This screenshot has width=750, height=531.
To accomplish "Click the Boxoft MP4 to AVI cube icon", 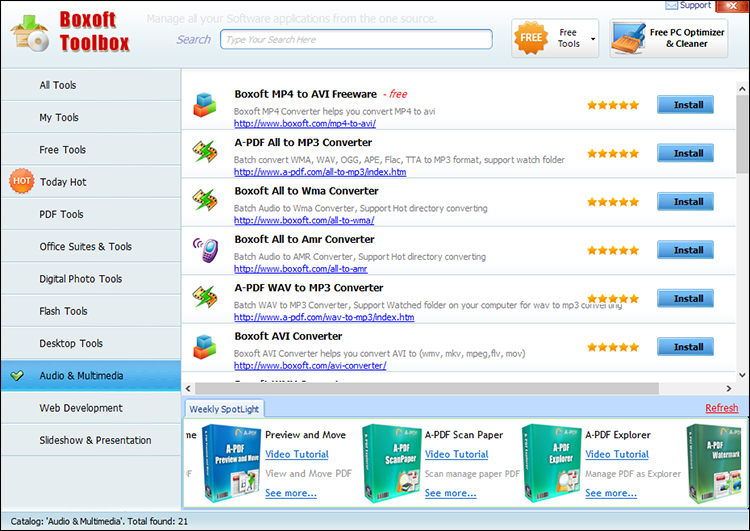I will 205,105.
